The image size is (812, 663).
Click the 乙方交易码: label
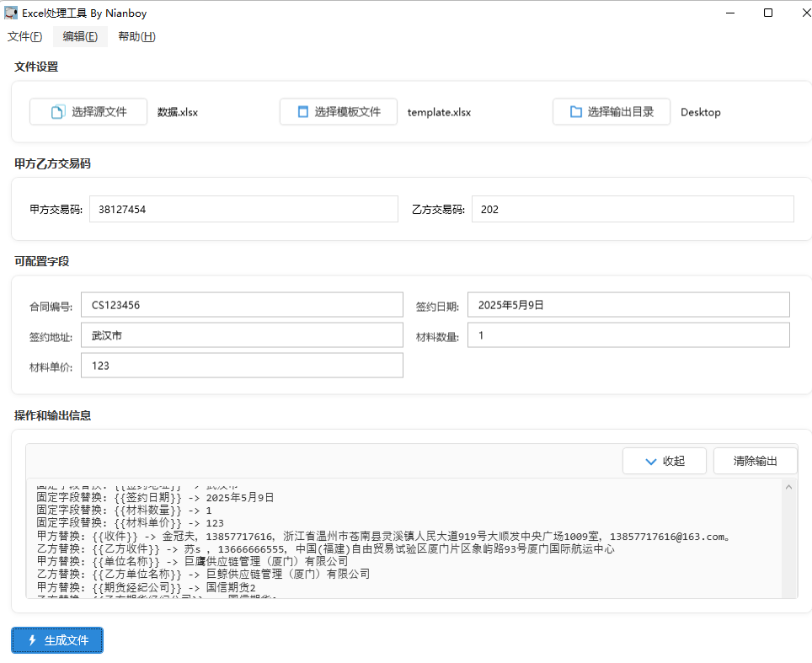pyautogui.click(x=438, y=209)
